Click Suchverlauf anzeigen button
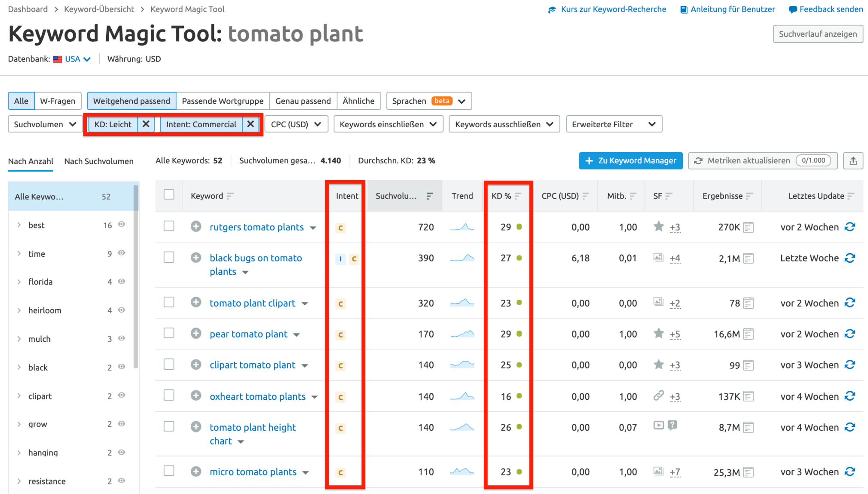Image resolution: width=868 pixels, height=494 pixels. coord(818,34)
